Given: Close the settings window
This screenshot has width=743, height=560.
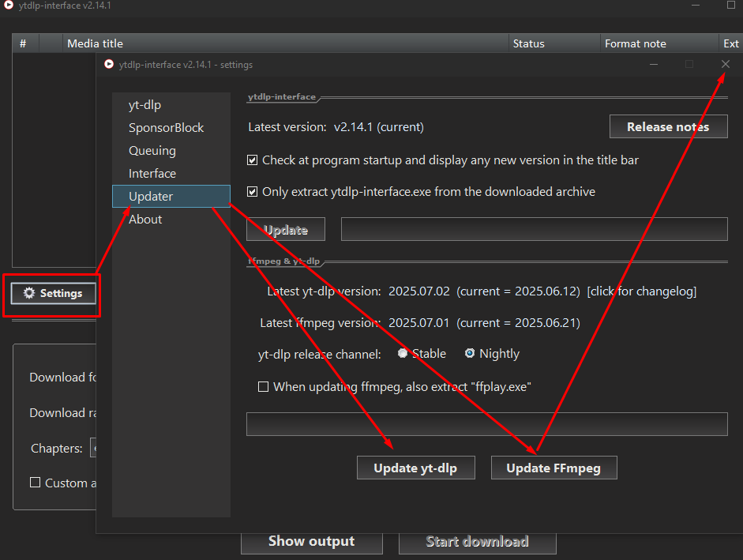Looking at the screenshot, I should [x=725, y=64].
